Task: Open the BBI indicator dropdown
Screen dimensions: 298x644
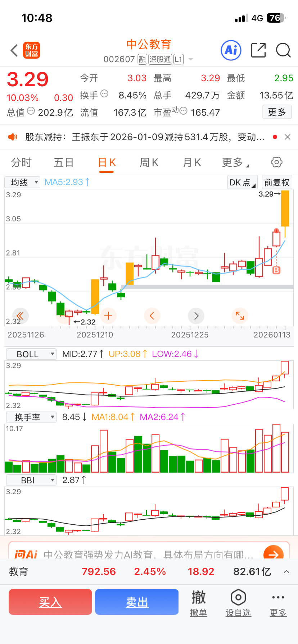Action: pos(31,480)
